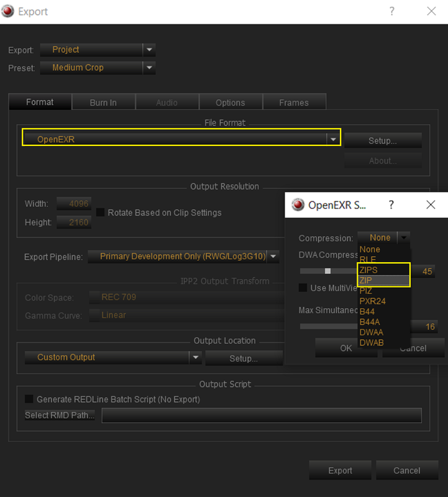Screen dimensions: 448x497
Task: Click the Height field showing 2160
Action: point(74,222)
